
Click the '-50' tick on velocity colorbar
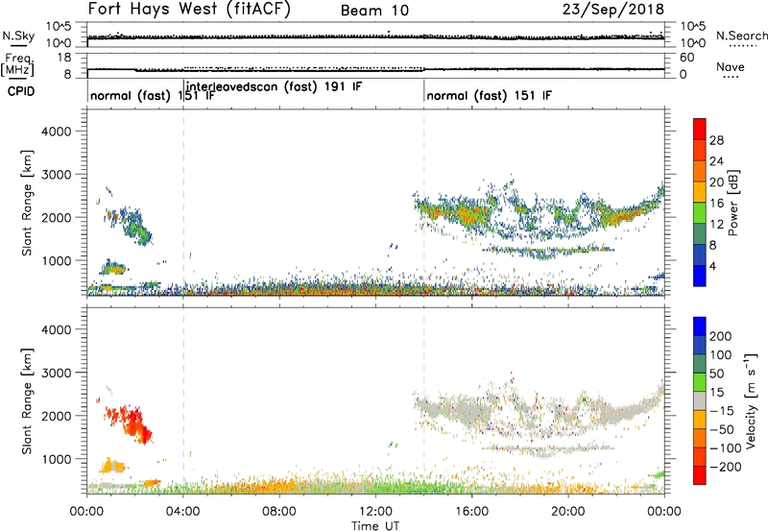click(722, 429)
